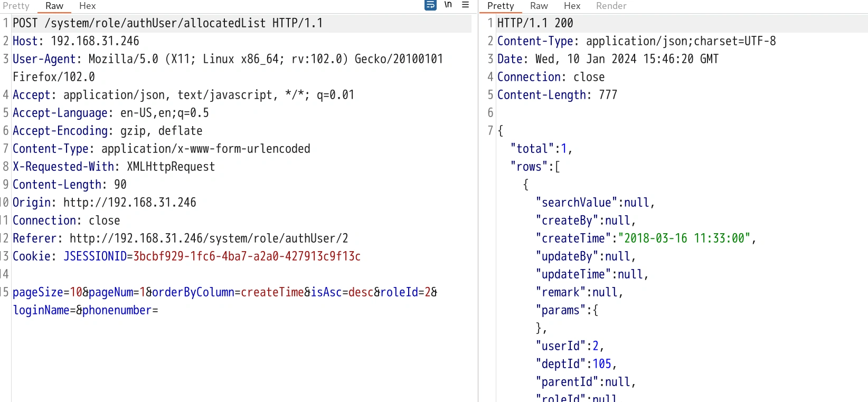Click the show non-printable characters \n icon
868x402 pixels.
click(x=448, y=5)
